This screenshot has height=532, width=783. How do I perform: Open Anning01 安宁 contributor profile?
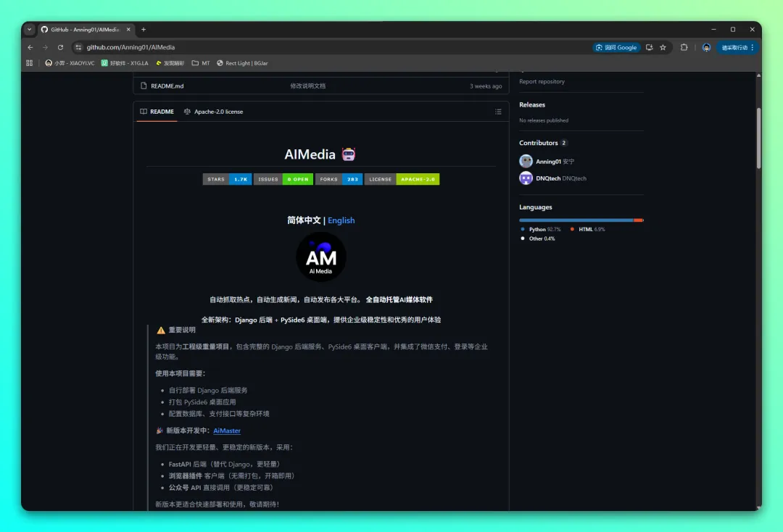pos(555,162)
